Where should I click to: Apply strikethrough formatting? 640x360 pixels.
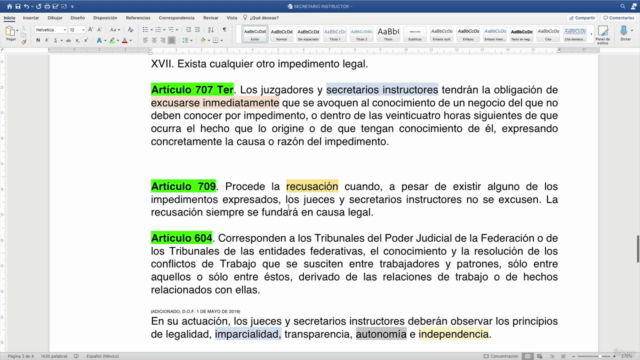pyautogui.click(x=68, y=40)
